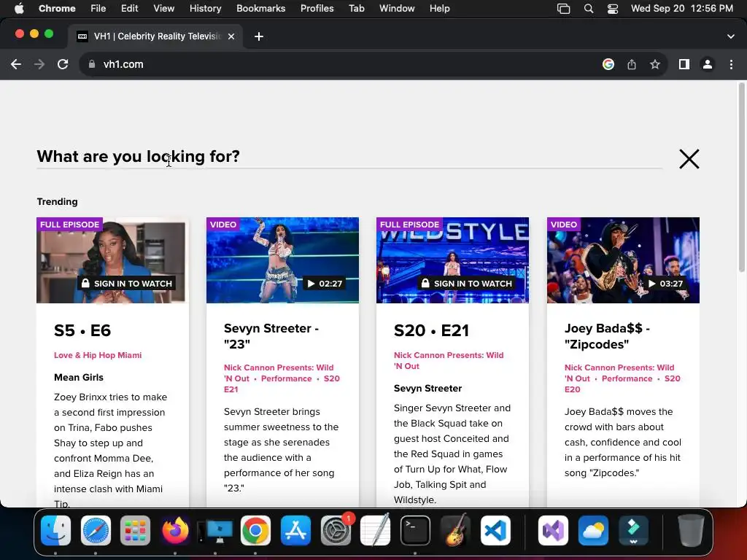The height and width of the screenshot is (560, 747).
Task: Expand the tab search chevron
Action: (731, 36)
